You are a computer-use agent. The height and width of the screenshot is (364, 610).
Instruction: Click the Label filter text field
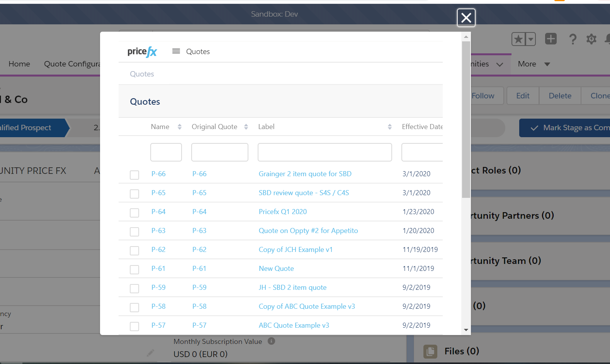[x=325, y=152]
